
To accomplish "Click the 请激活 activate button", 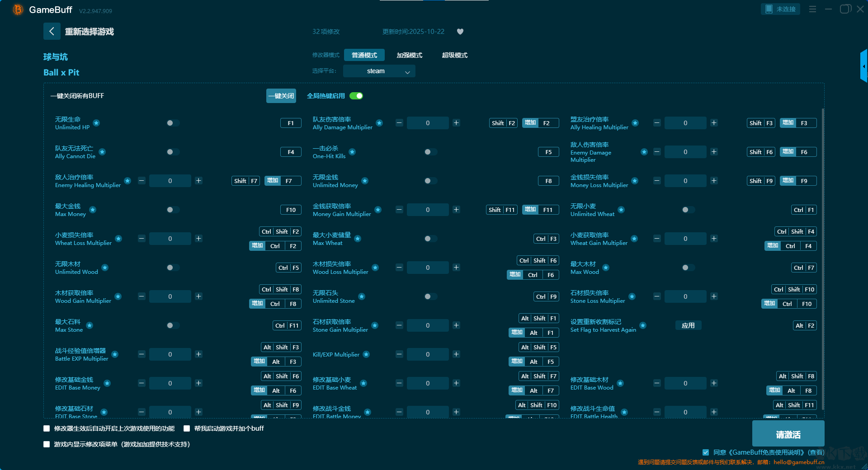I will click(788, 434).
